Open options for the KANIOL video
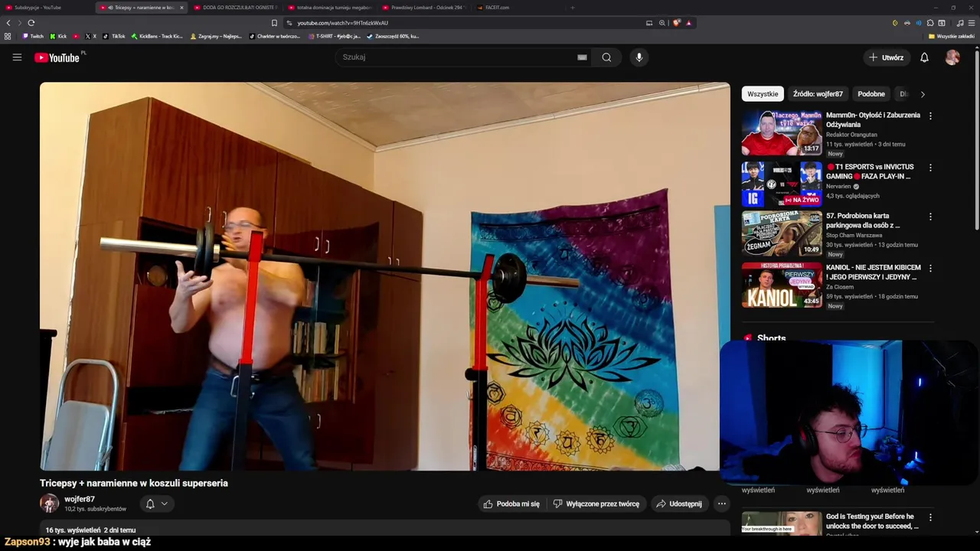Image resolution: width=980 pixels, height=551 pixels. tap(930, 269)
